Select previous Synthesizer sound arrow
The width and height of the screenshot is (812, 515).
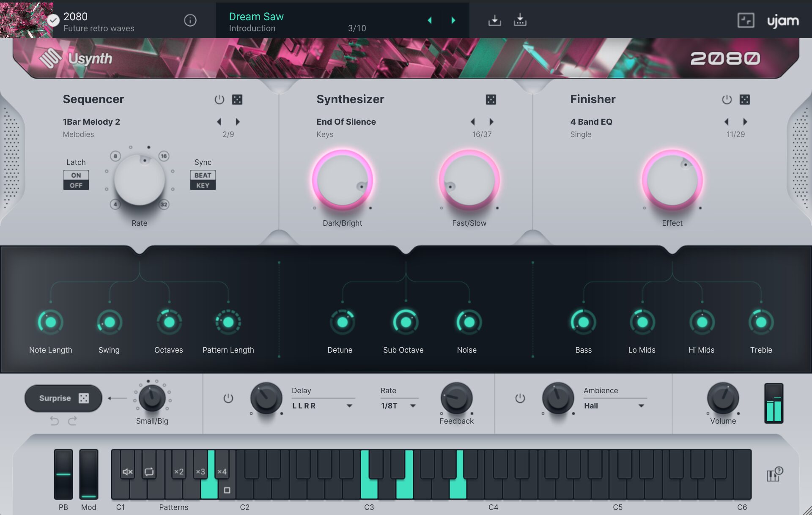[x=473, y=122]
